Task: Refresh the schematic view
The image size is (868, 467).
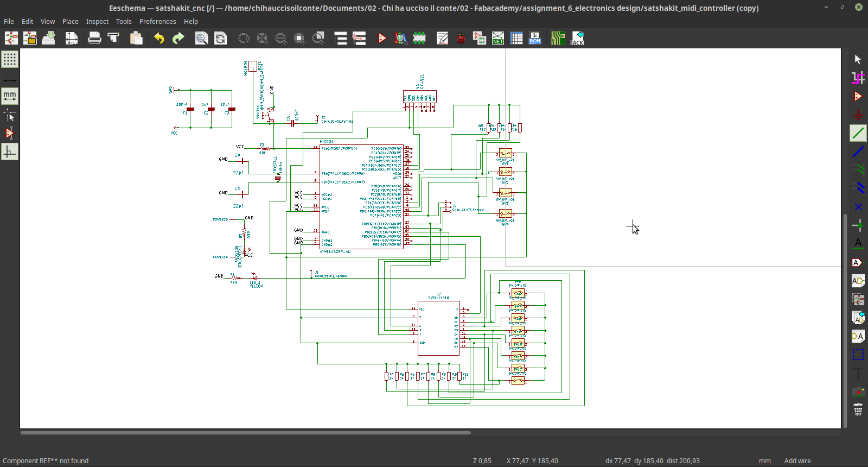Action: coord(244,38)
